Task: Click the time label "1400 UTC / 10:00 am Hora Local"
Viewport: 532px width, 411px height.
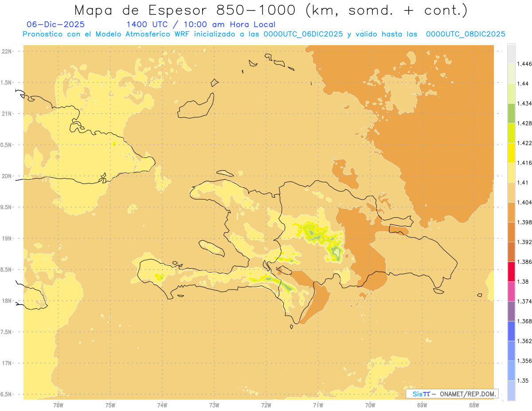Action: [201, 25]
